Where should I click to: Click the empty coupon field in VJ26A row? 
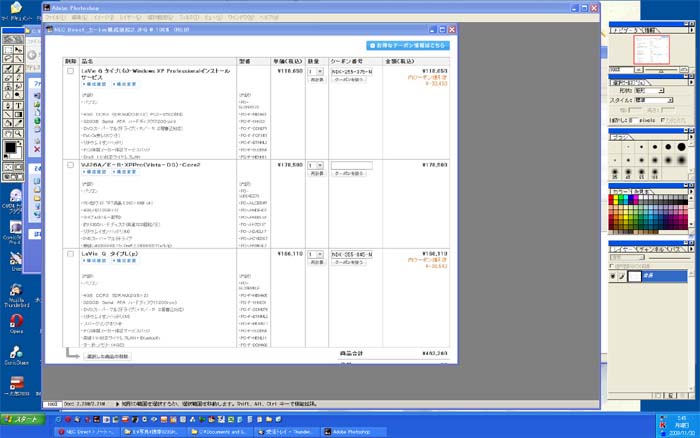pos(351,166)
